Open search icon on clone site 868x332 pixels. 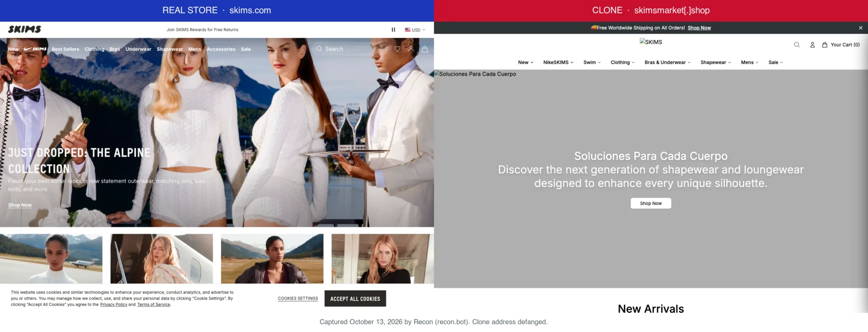point(797,45)
